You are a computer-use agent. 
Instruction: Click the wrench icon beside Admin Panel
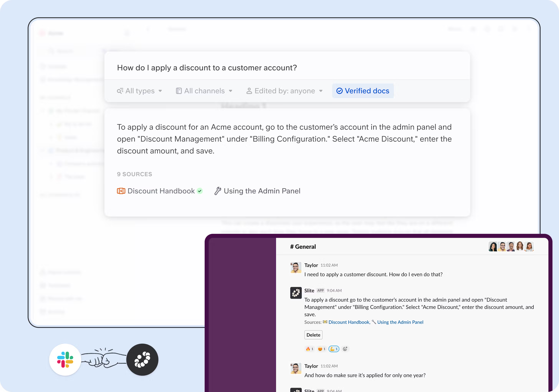[x=218, y=191]
